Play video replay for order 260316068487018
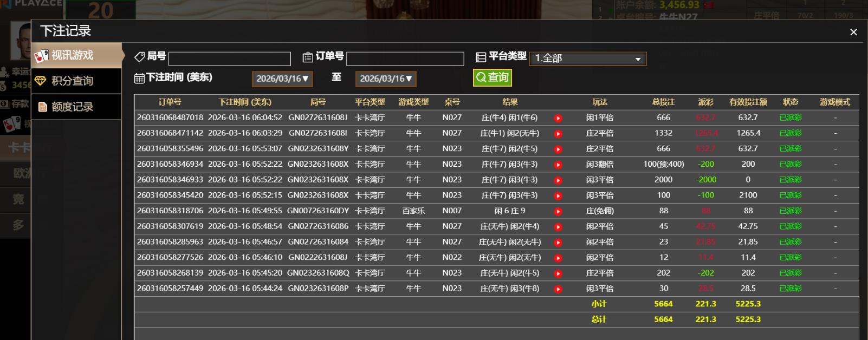868x340 pixels. 558,118
